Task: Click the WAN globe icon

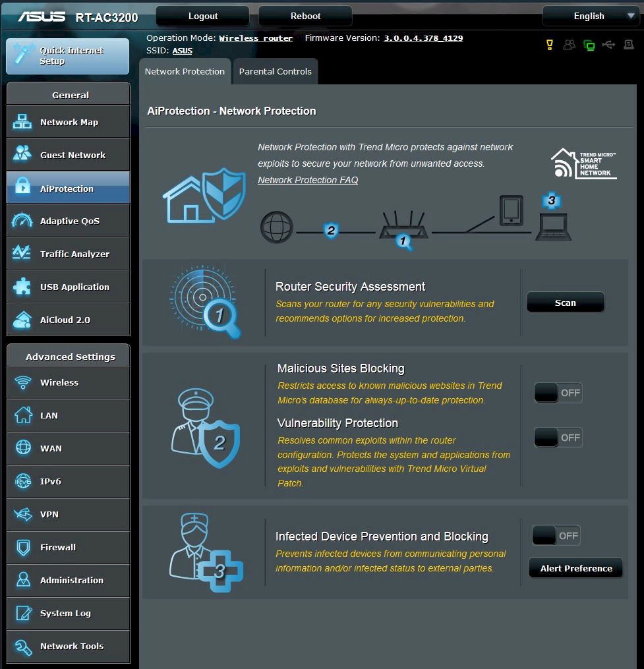Action: [x=24, y=447]
